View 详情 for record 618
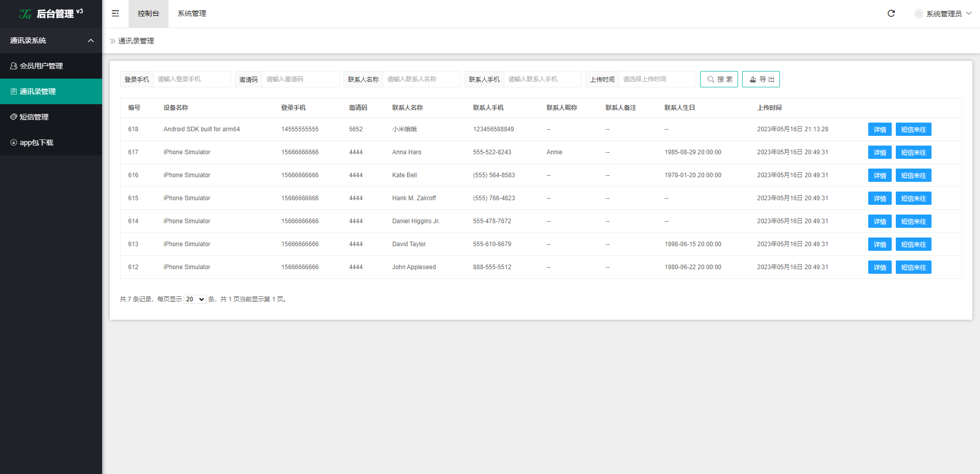Screen dimensions: 980x474 (x=879, y=129)
